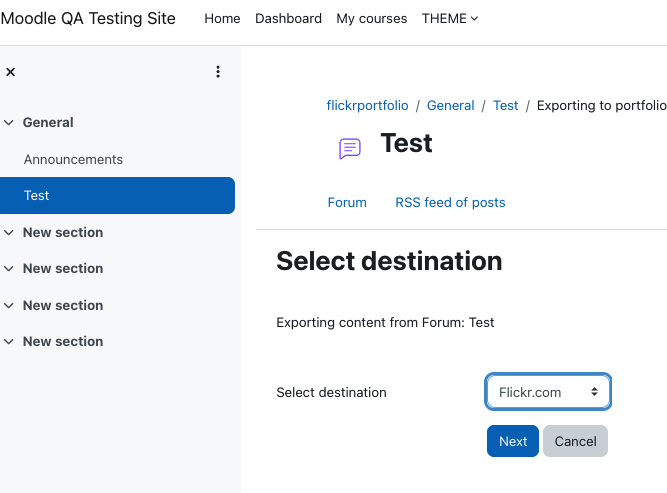
Task: Click the purple forum activity icon
Action: [350, 148]
